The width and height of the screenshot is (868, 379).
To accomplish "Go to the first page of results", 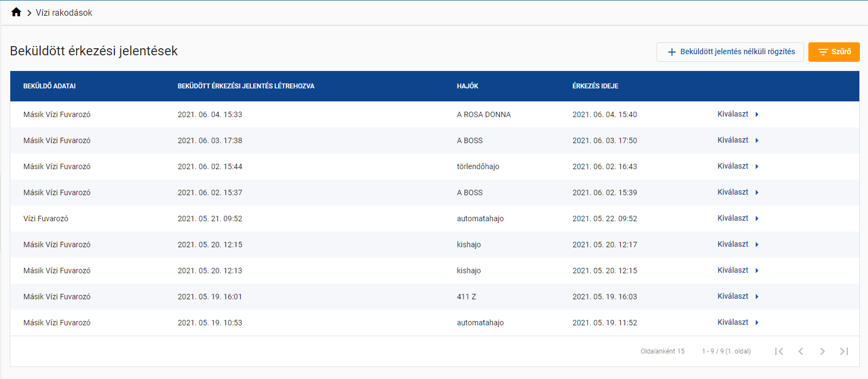I will 779,351.
